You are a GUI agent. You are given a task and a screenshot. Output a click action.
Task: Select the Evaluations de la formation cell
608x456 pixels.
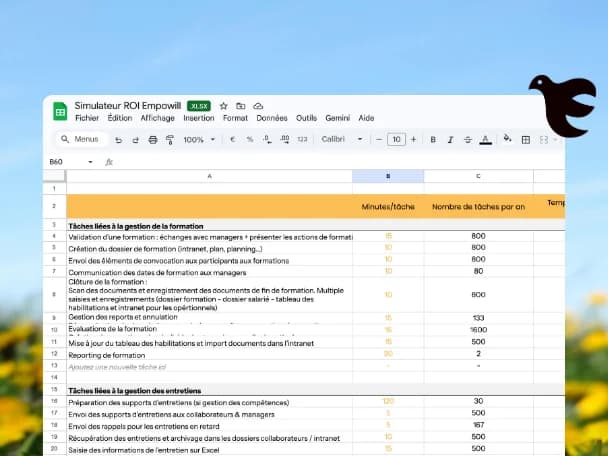209,330
